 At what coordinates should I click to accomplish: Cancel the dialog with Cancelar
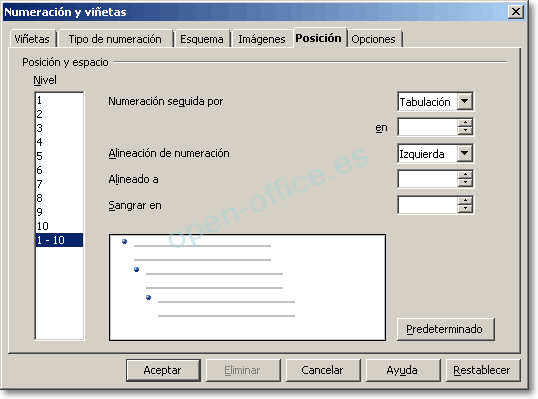click(323, 370)
